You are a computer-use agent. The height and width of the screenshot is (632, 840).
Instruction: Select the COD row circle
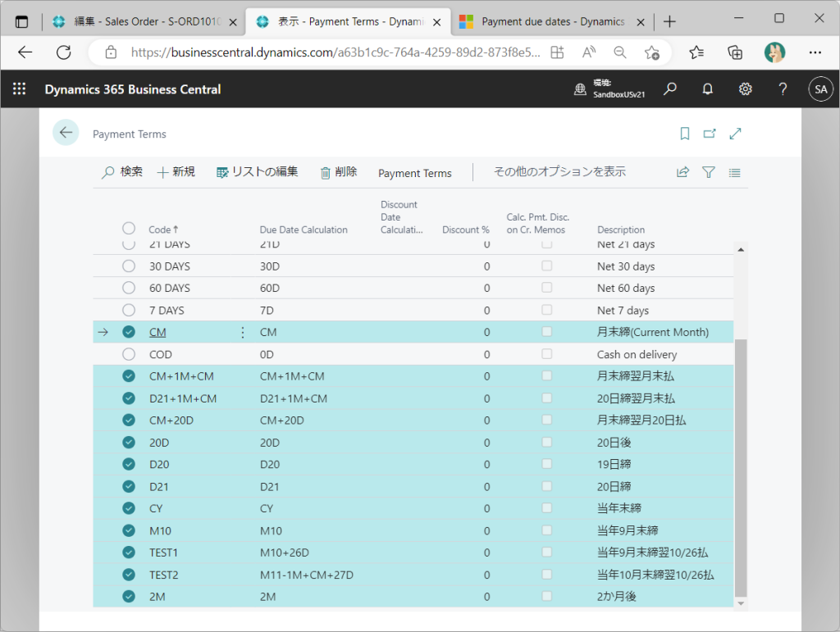tap(129, 354)
